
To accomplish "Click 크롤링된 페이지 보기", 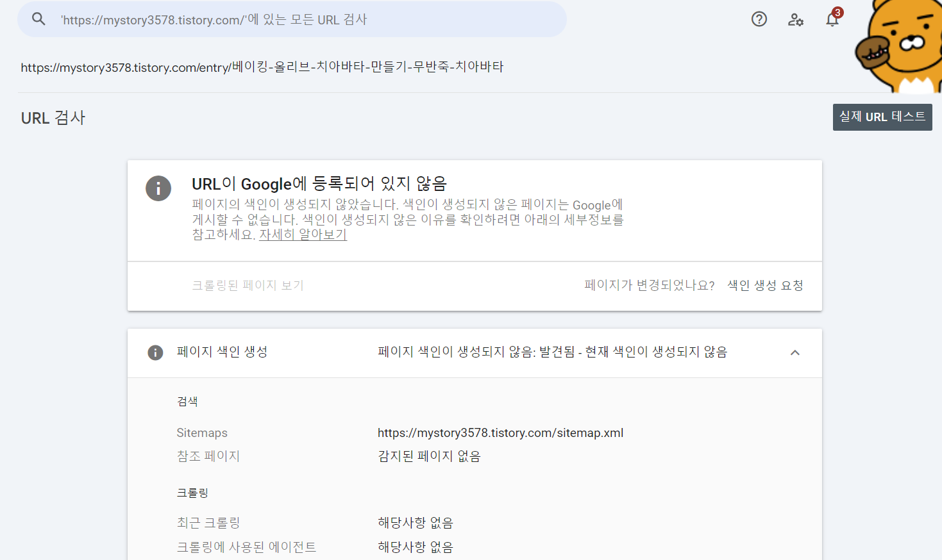I will tap(248, 285).
